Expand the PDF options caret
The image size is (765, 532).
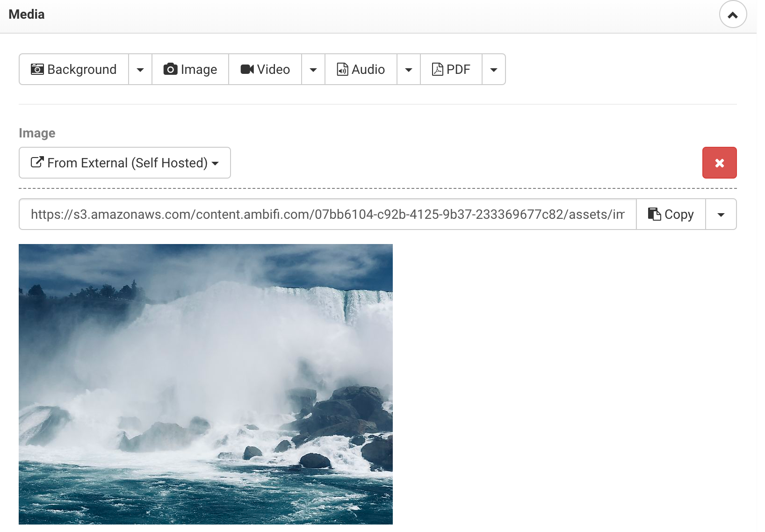click(x=494, y=70)
